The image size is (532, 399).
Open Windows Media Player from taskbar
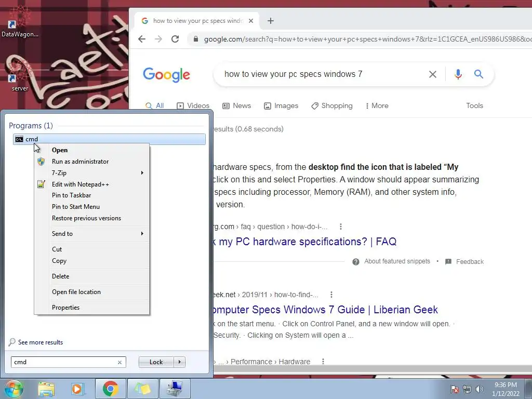pos(77,389)
